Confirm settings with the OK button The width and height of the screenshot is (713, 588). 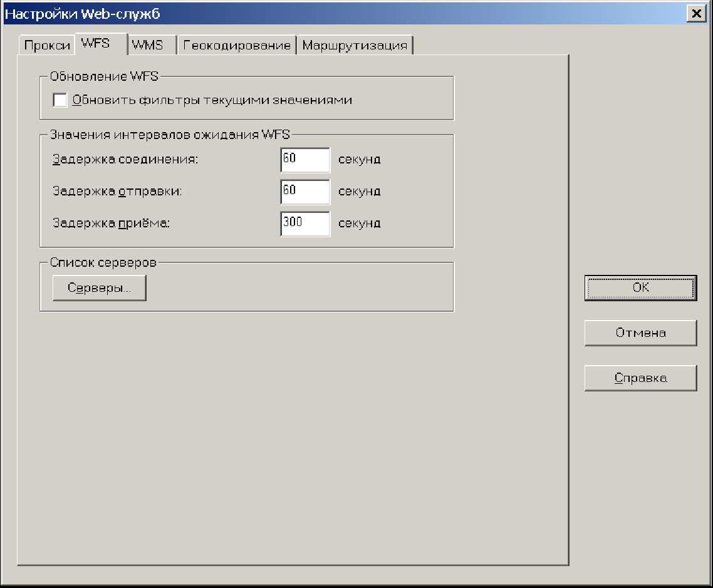[x=640, y=288]
